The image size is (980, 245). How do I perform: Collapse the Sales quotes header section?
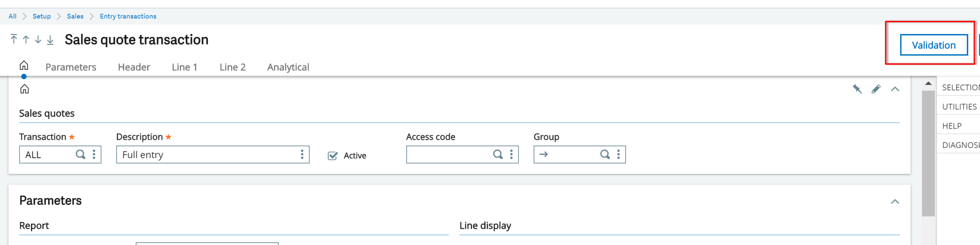pyautogui.click(x=895, y=89)
